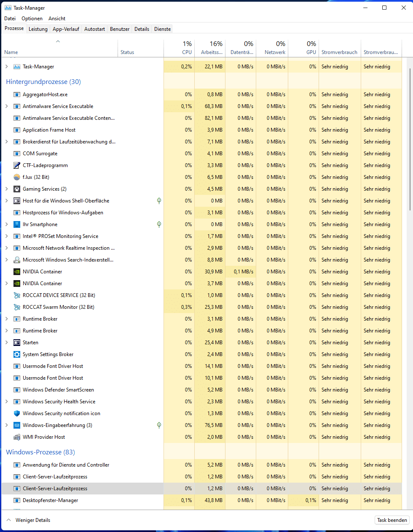Viewport: 413px width, 532px height.
Task: Expand the Task-Manager process row
Action: click(x=6, y=67)
